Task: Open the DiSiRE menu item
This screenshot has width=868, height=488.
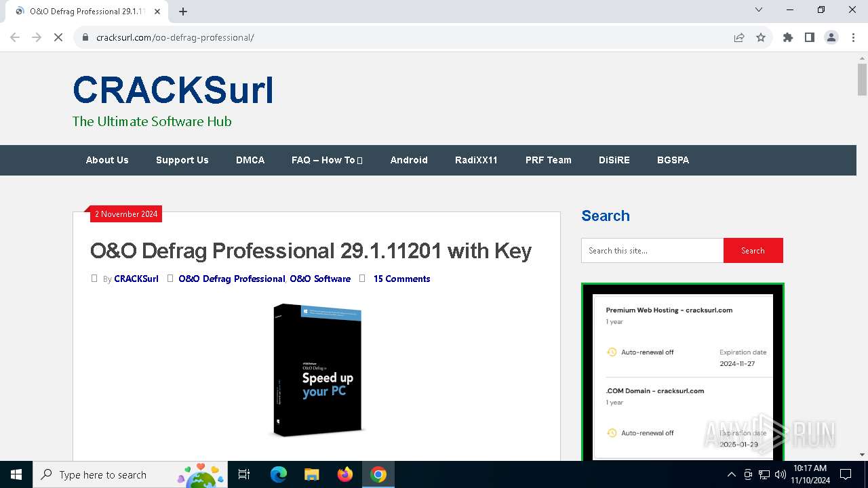Action: pyautogui.click(x=614, y=160)
